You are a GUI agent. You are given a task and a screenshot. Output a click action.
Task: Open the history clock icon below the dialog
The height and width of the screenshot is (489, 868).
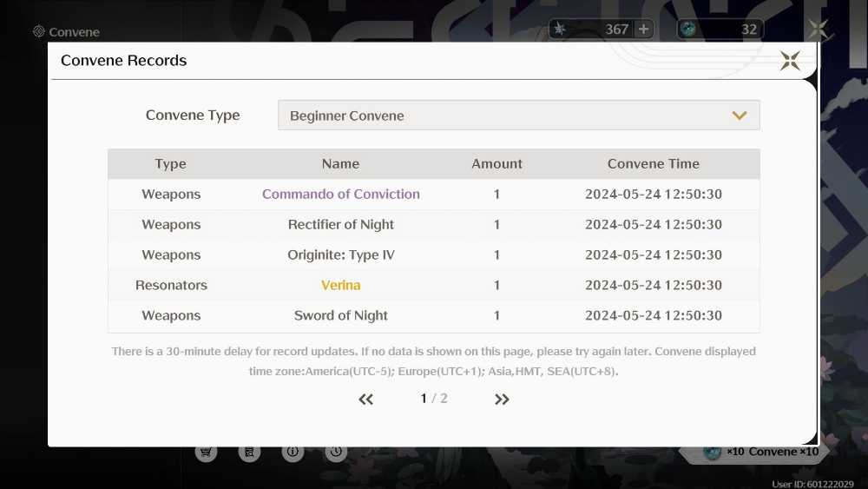(x=335, y=453)
